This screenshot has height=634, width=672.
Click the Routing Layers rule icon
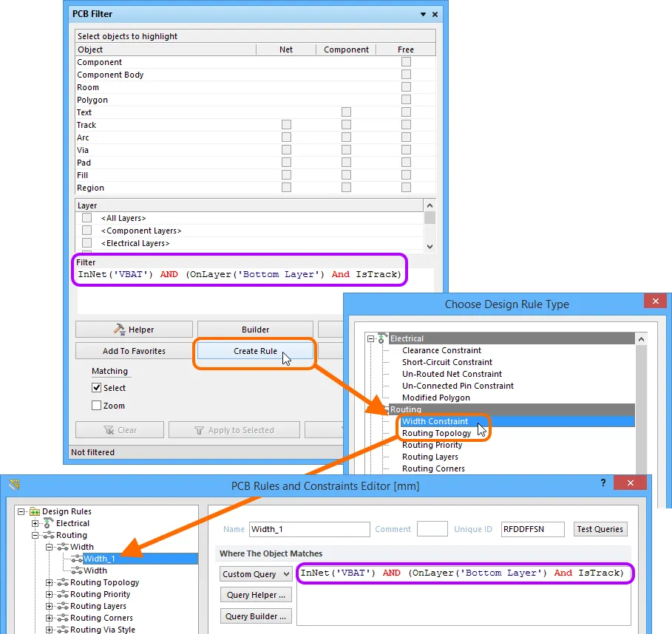click(x=63, y=606)
